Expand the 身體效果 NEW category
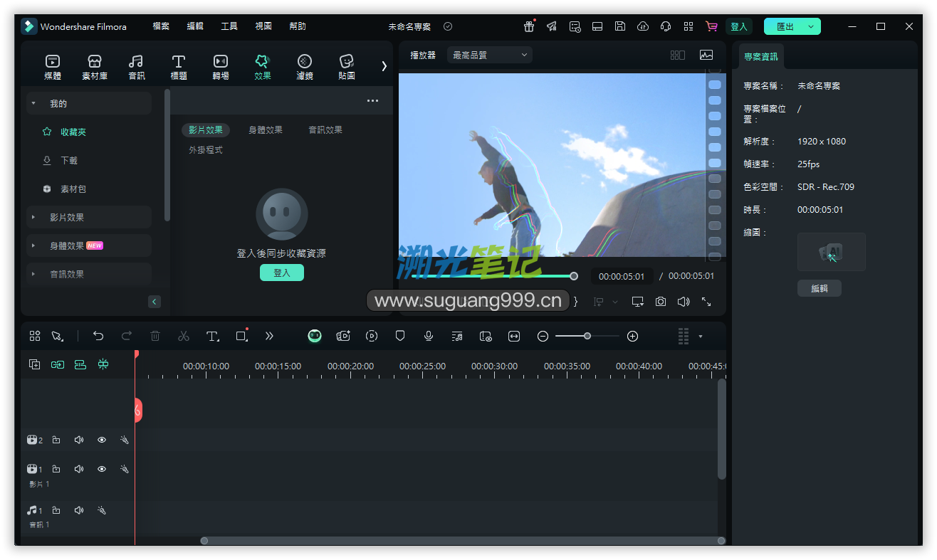937x560 pixels. tap(89, 245)
